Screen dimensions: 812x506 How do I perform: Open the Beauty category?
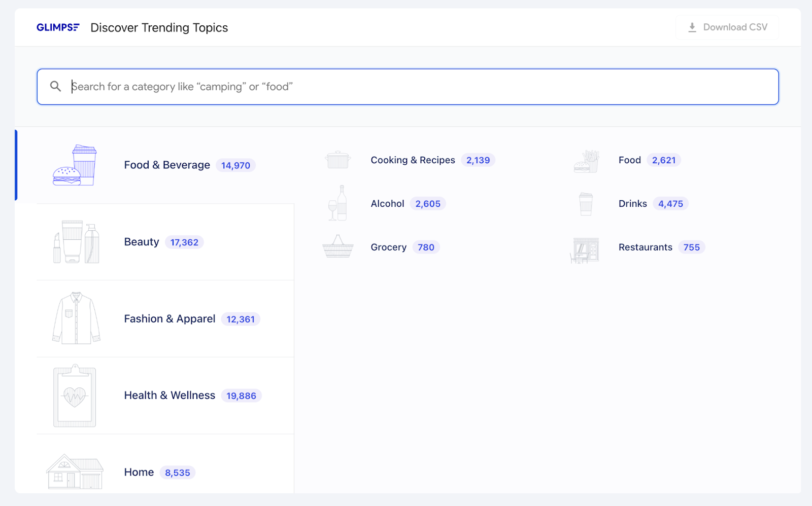141,242
